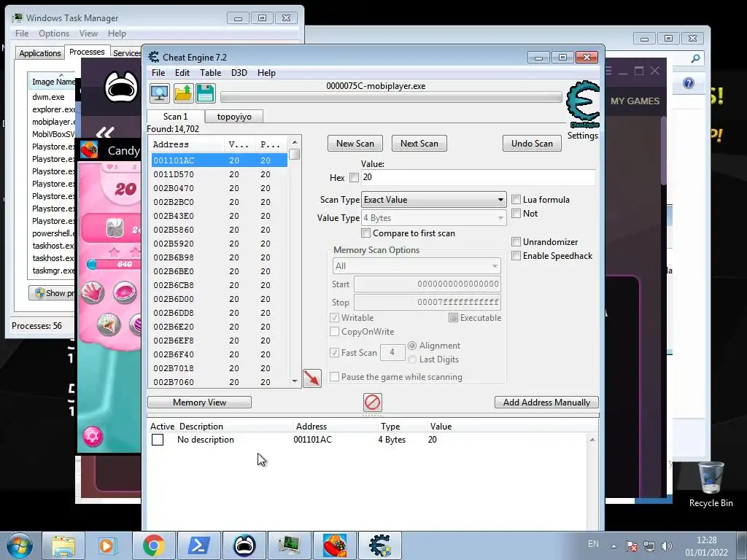Open Windows Media Player taskbar icon

(107, 545)
